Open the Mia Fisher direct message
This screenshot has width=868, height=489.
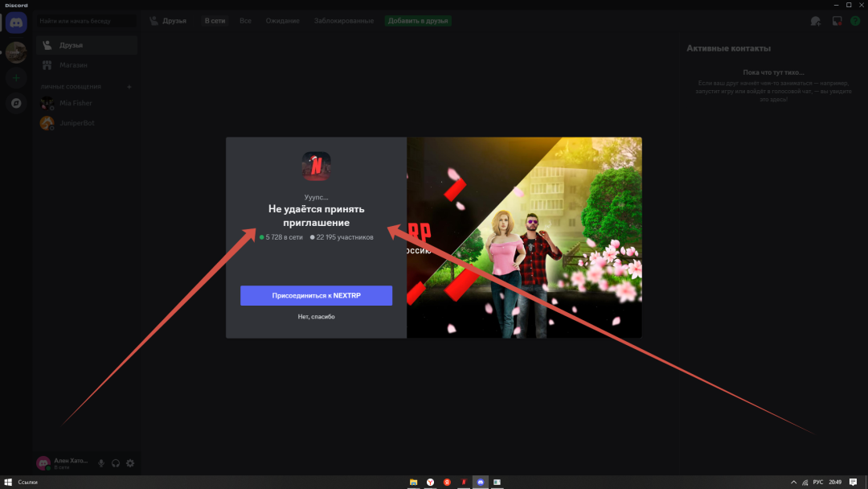(76, 103)
